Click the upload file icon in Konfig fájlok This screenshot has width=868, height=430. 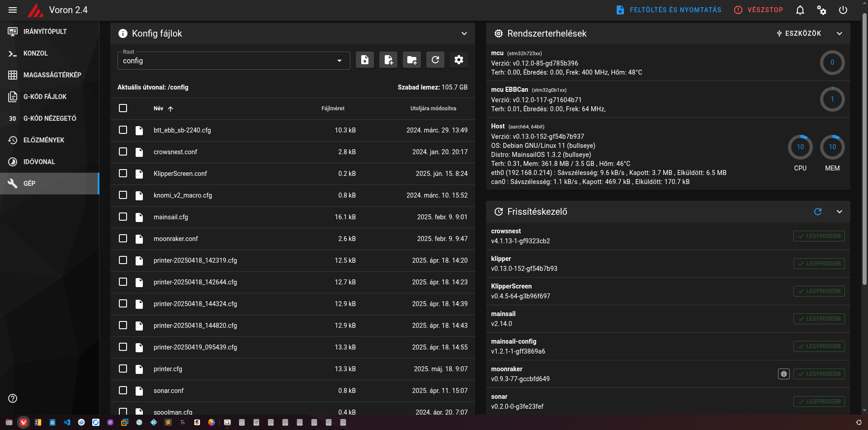(x=364, y=60)
